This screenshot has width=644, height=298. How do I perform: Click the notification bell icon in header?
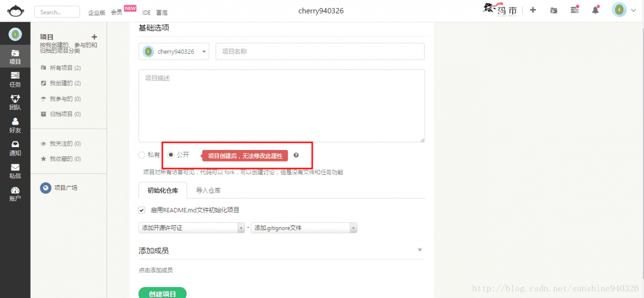click(596, 10)
